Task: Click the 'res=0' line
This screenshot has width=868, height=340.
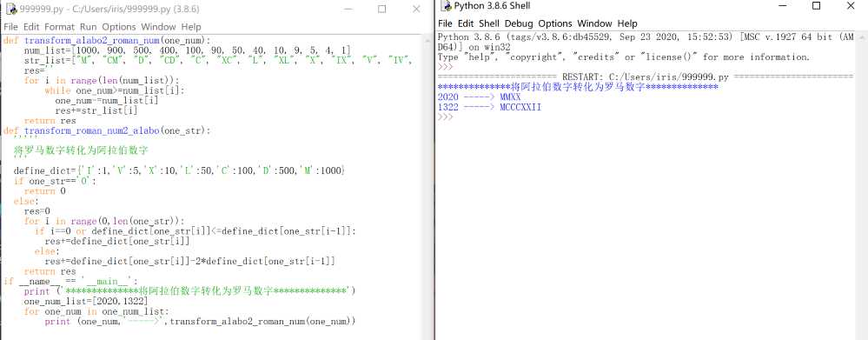Action: 37,211
